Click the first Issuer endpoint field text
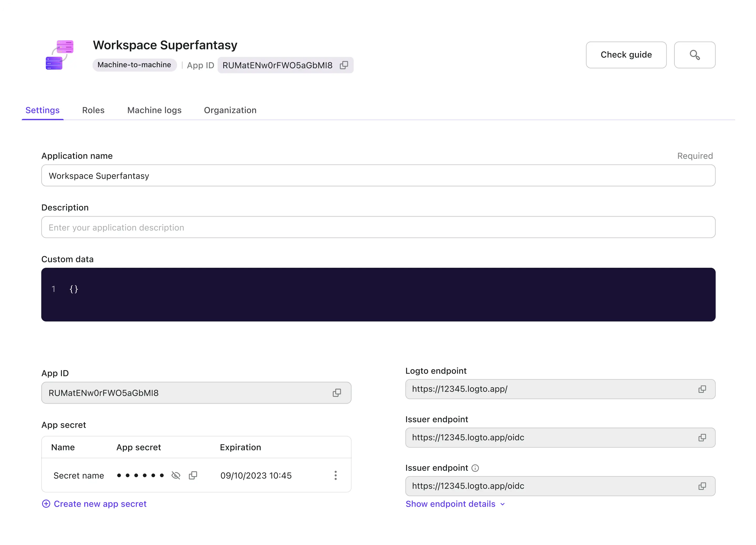The image size is (756, 545). (x=468, y=438)
